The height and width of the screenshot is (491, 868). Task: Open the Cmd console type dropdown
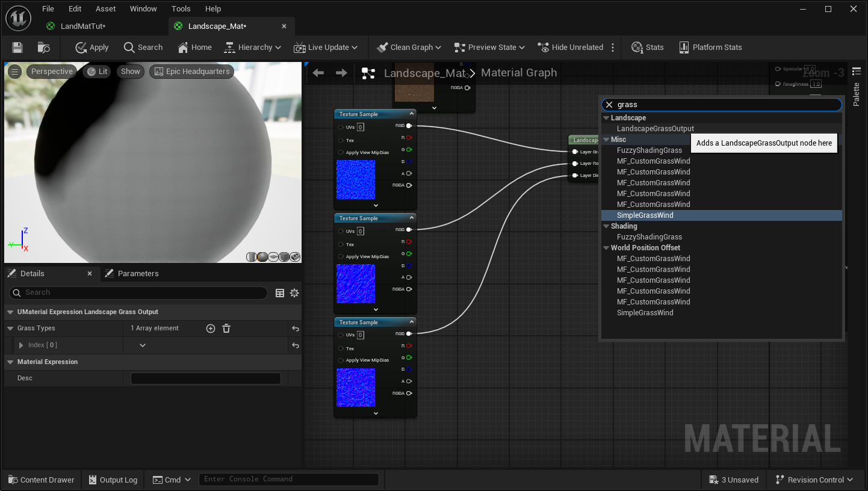point(172,480)
